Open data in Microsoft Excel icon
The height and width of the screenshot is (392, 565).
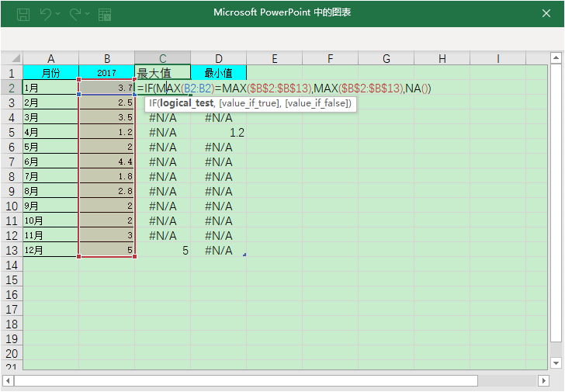[x=105, y=14]
